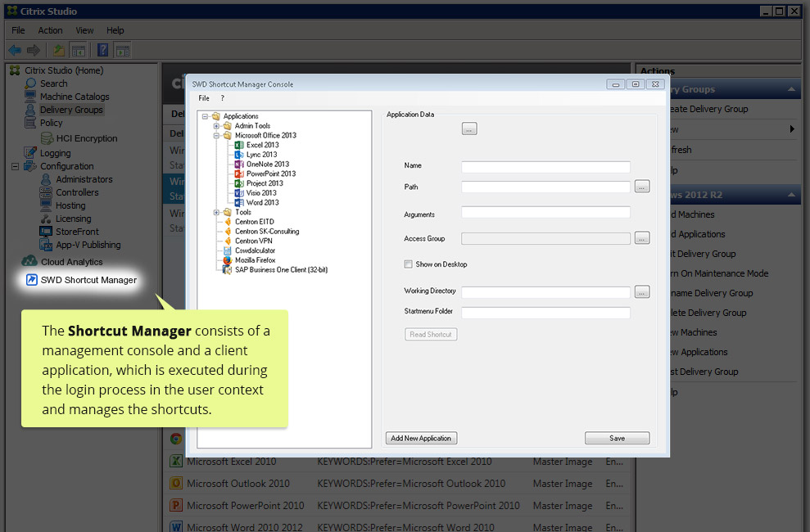810x532 pixels.
Task: Click the Microsoft Outlook 2010 icon in background list
Action: click(x=176, y=483)
